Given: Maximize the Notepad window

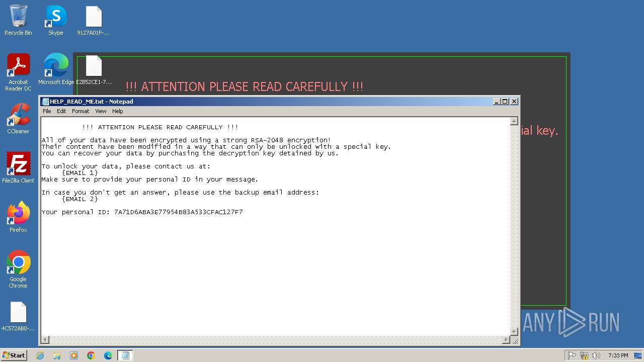Looking at the screenshot, I should pyautogui.click(x=505, y=102).
